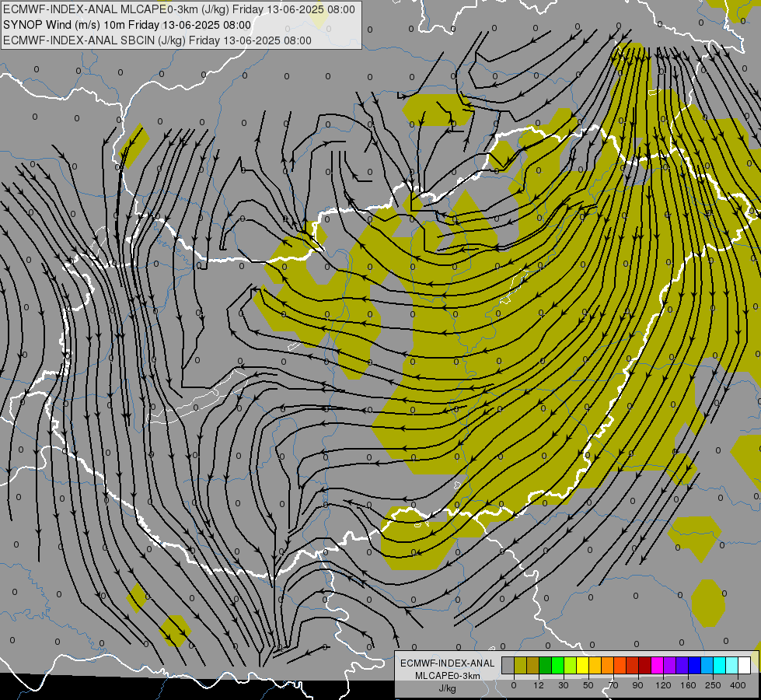Image resolution: width=761 pixels, height=700 pixels.
Task: Click the olive-yellow swatch after 0
Action: 521,665
